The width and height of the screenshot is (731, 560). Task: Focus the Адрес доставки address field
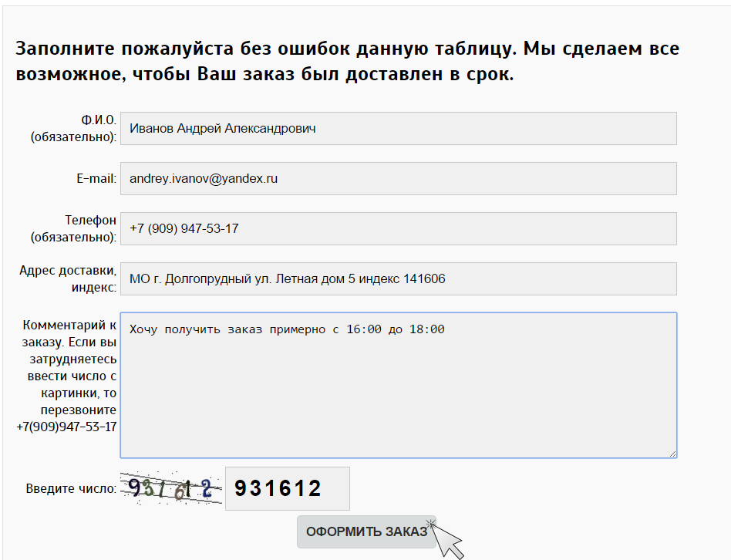pos(398,279)
